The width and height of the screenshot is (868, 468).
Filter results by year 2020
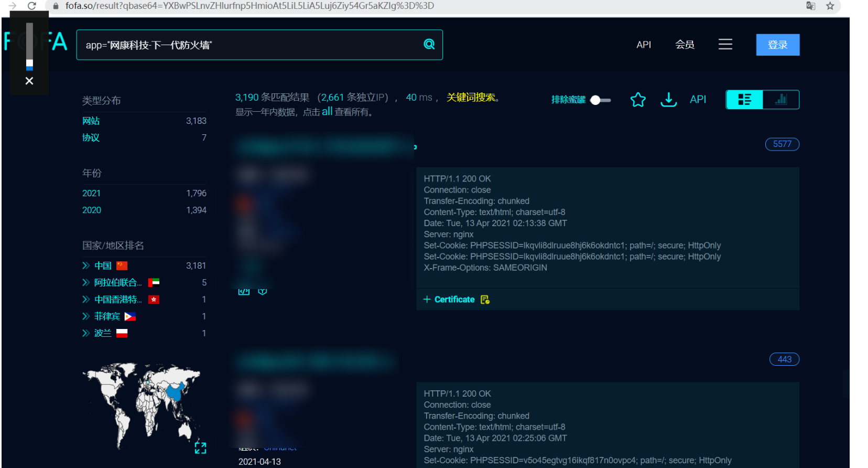coord(92,210)
